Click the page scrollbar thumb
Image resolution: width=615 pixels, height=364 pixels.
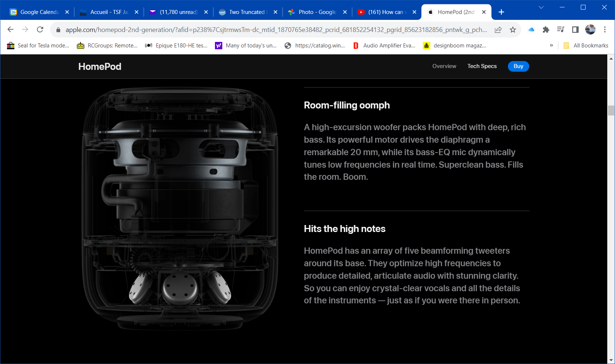[x=611, y=110]
